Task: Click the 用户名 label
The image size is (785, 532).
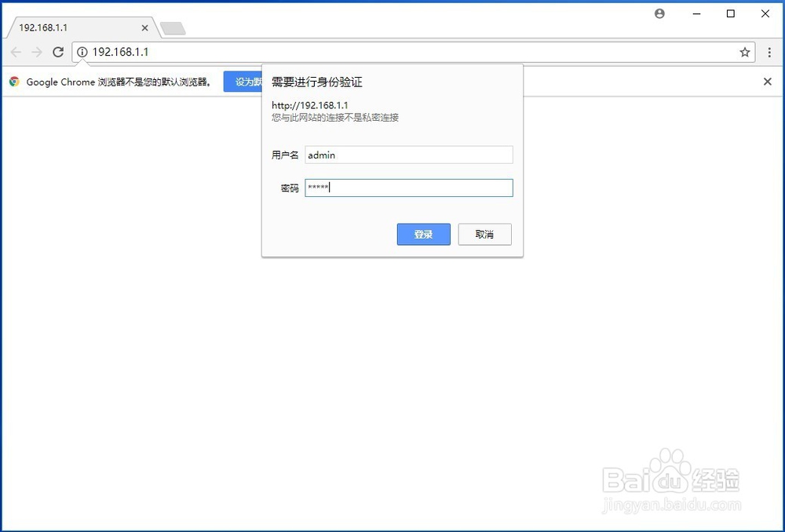Action: 286,155
